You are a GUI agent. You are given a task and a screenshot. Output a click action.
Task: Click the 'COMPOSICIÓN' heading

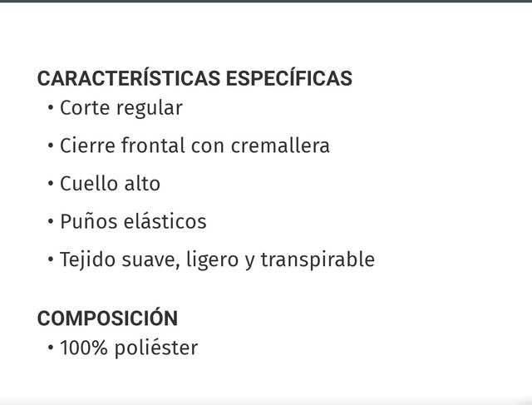click(x=107, y=319)
